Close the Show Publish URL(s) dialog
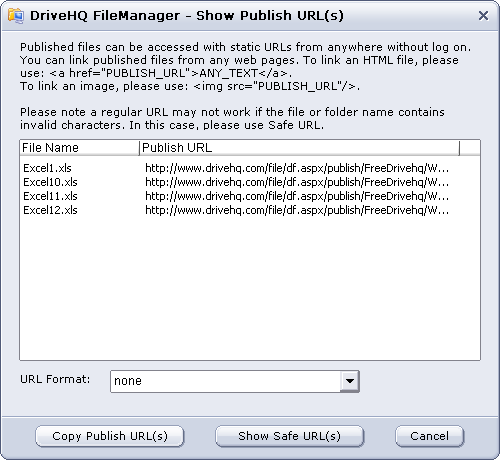500x460 pixels. 483,16
